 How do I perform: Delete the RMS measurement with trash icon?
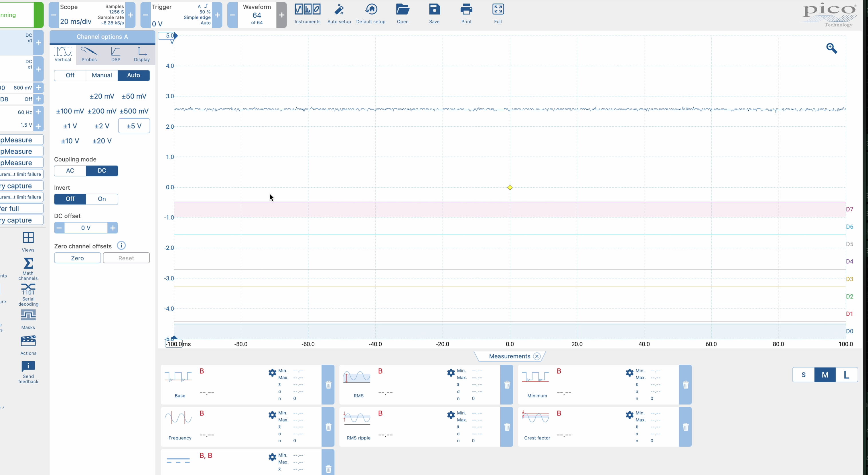[x=506, y=384]
